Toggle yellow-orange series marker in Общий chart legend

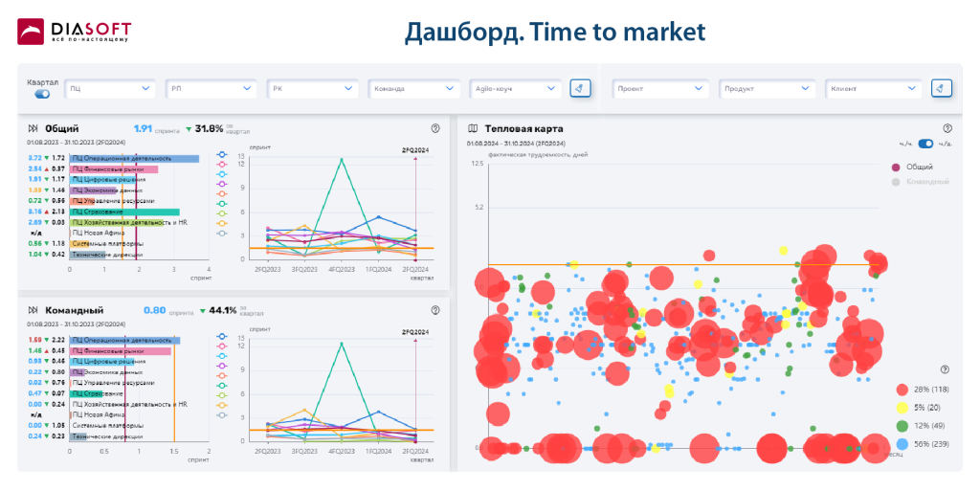pyautogui.click(x=222, y=223)
